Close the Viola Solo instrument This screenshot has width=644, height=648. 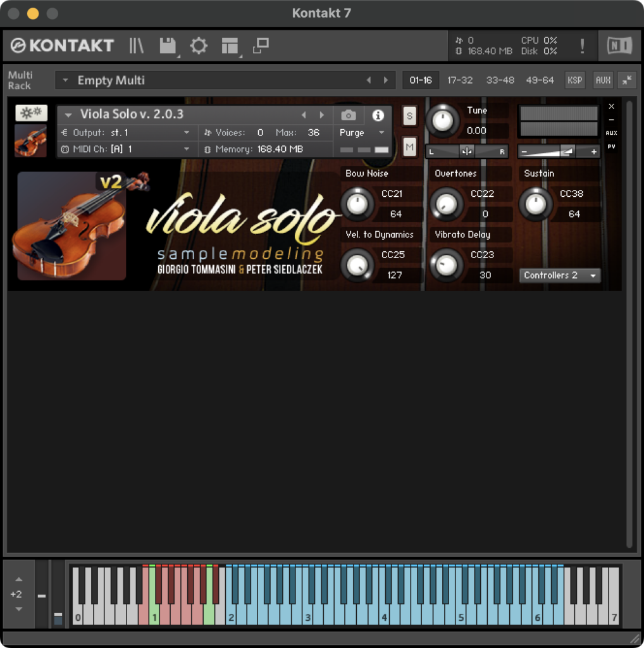[611, 106]
